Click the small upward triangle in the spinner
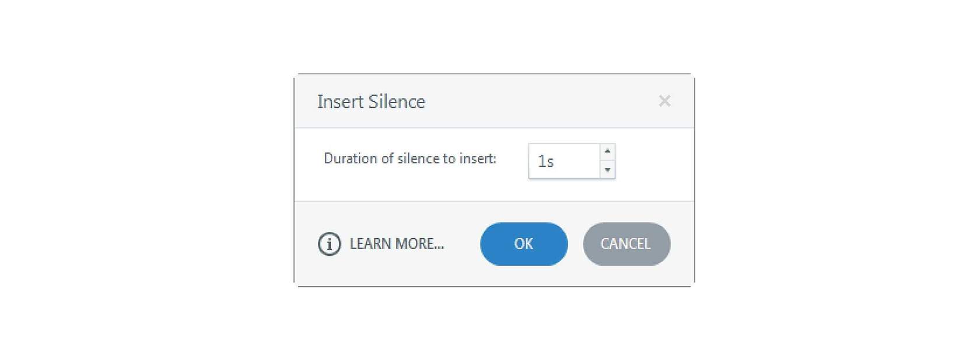Screen dimensions: 980x349 [607, 151]
